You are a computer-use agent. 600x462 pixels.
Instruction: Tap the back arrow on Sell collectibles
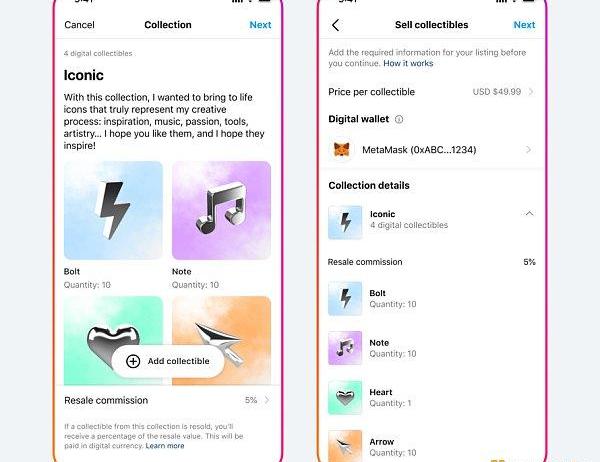(336, 25)
